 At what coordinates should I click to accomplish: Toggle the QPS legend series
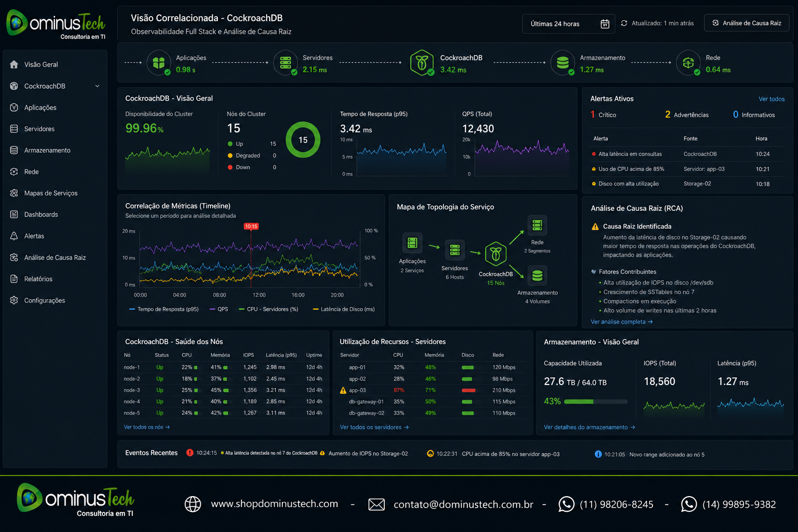[x=219, y=309]
